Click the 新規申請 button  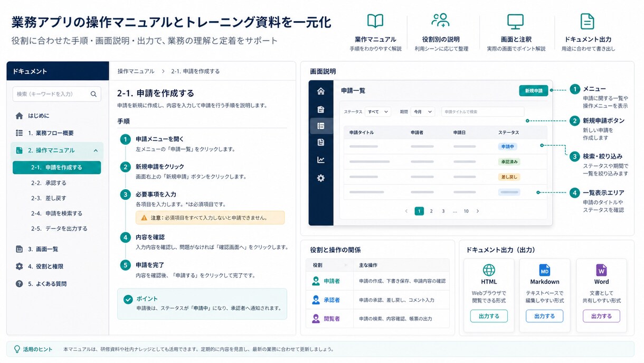pyautogui.click(x=534, y=90)
